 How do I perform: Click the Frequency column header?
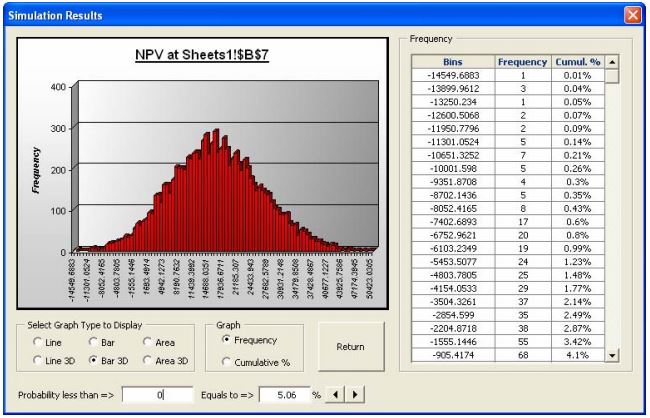523,62
